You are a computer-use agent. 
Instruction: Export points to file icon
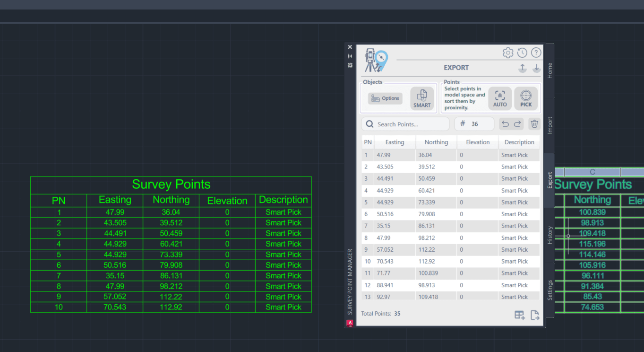coord(535,315)
